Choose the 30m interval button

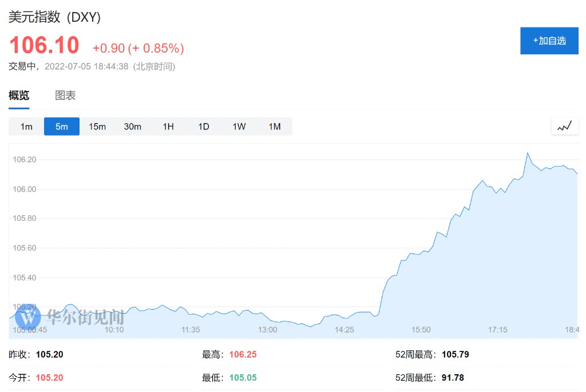tap(133, 126)
